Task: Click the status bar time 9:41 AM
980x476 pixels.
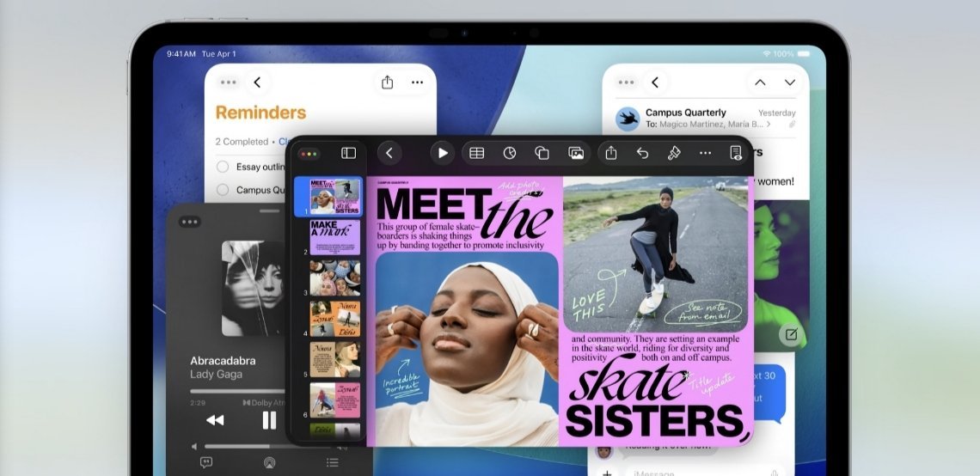Action: click(x=181, y=54)
